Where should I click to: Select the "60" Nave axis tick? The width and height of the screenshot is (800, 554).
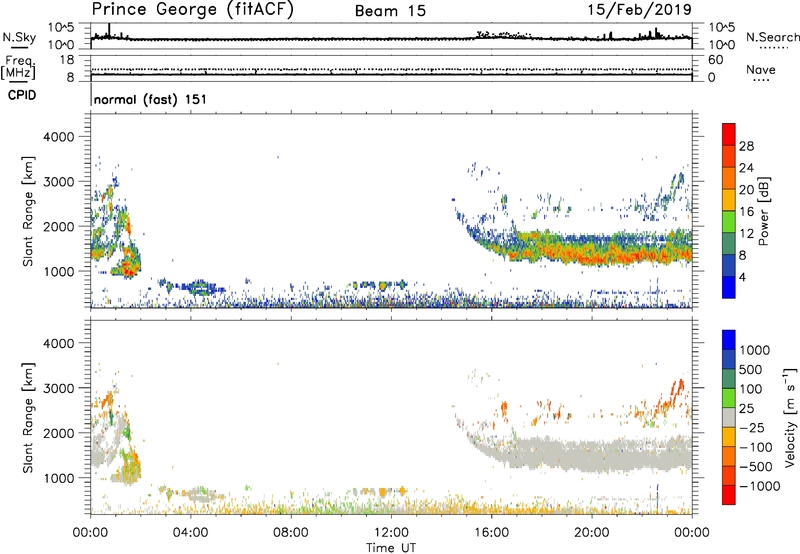coord(715,60)
